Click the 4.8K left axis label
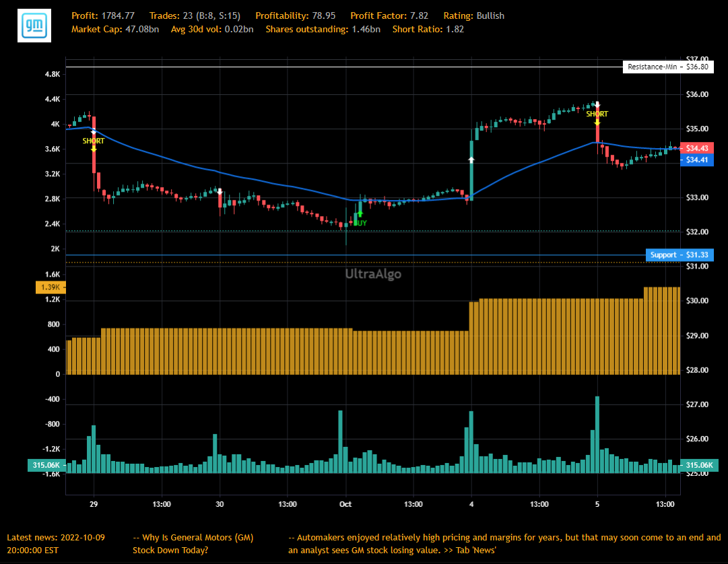 (53, 74)
